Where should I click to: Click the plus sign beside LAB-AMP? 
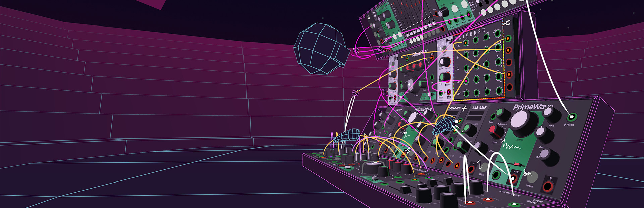(x=464, y=108)
